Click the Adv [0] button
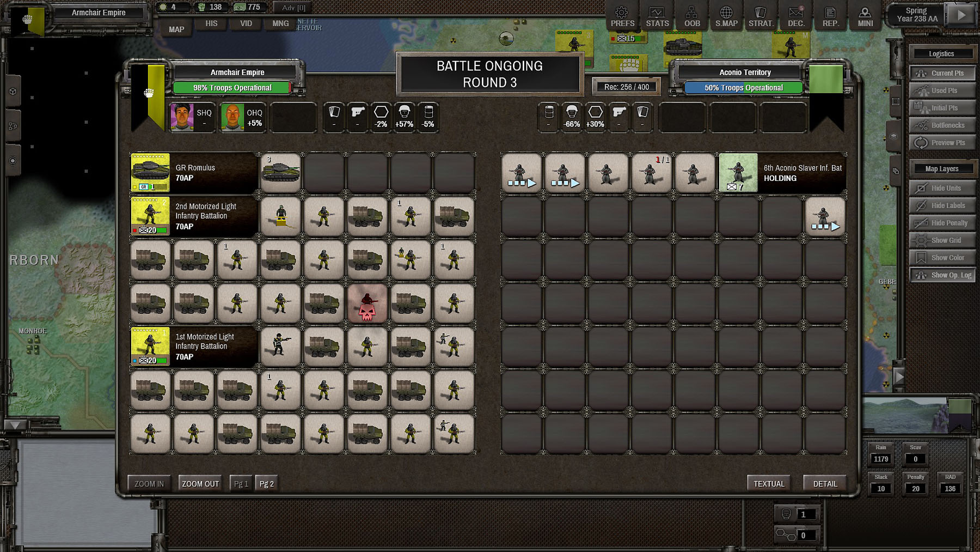 tap(294, 8)
